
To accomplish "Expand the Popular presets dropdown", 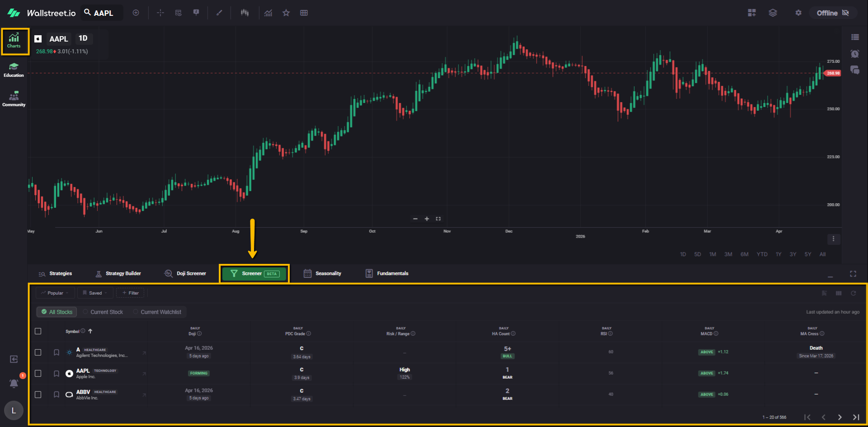I will click(55, 293).
